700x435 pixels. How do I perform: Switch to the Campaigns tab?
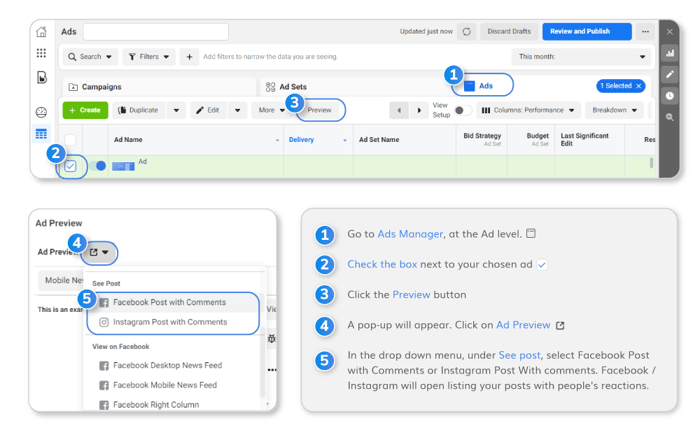(159, 87)
